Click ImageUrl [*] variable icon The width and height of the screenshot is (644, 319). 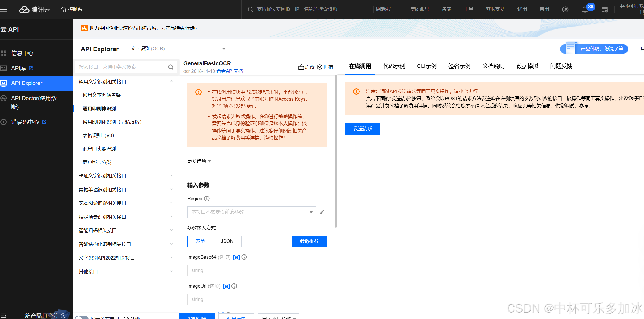point(226,286)
